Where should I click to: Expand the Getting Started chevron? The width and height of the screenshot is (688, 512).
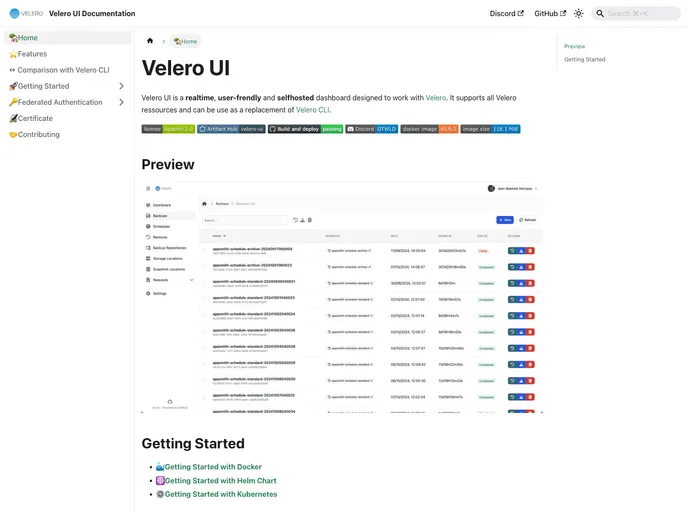point(122,86)
